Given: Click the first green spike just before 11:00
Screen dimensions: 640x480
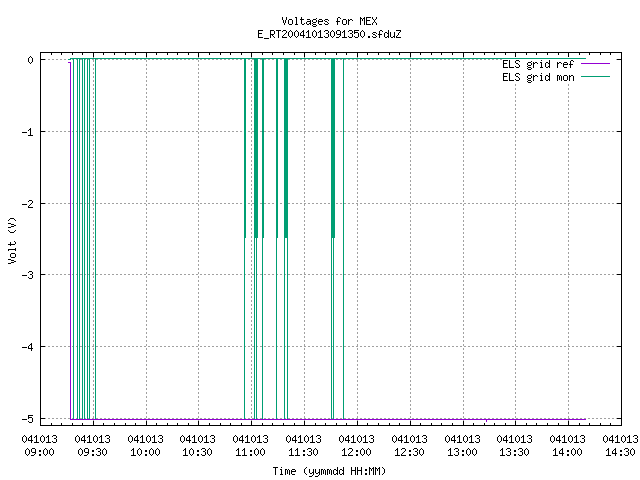Looking at the screenshot, I should [x=245, y=239].
